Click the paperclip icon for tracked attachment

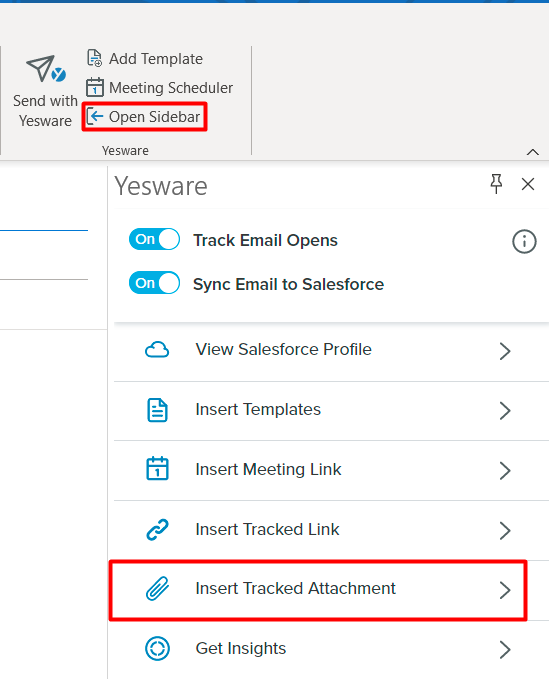tap(157, 589)
